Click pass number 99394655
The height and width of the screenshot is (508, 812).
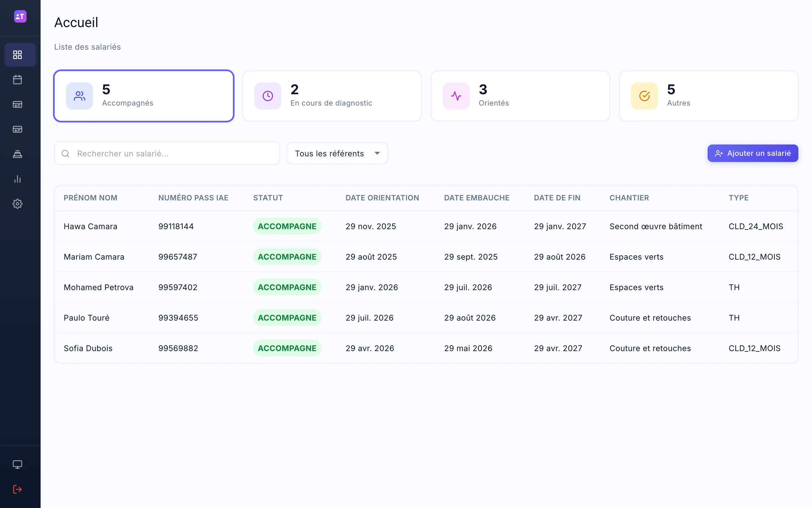point(178,318)
